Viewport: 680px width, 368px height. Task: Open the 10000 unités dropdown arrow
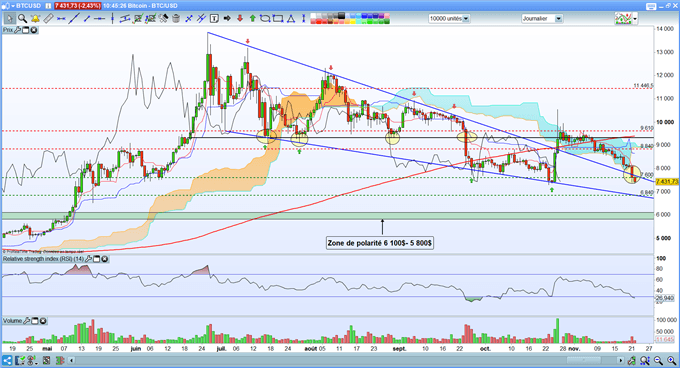point(466,19)
